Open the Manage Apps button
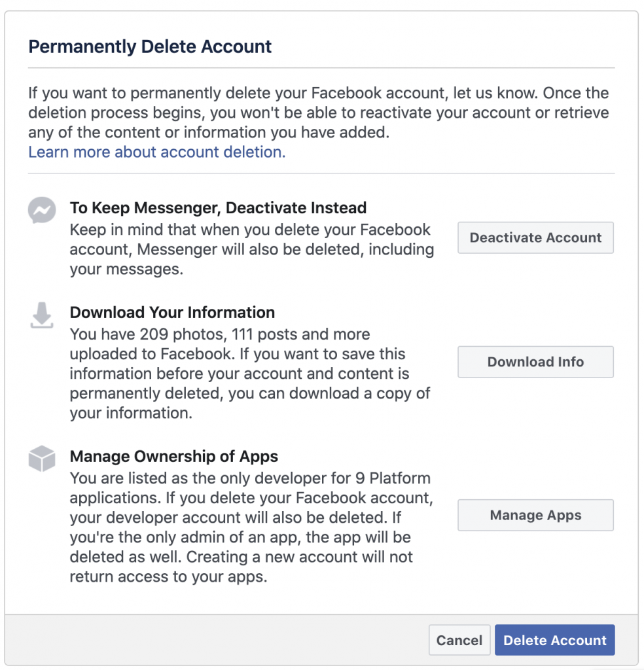This screenshot has height=670, width=644. tap(535, 516)
